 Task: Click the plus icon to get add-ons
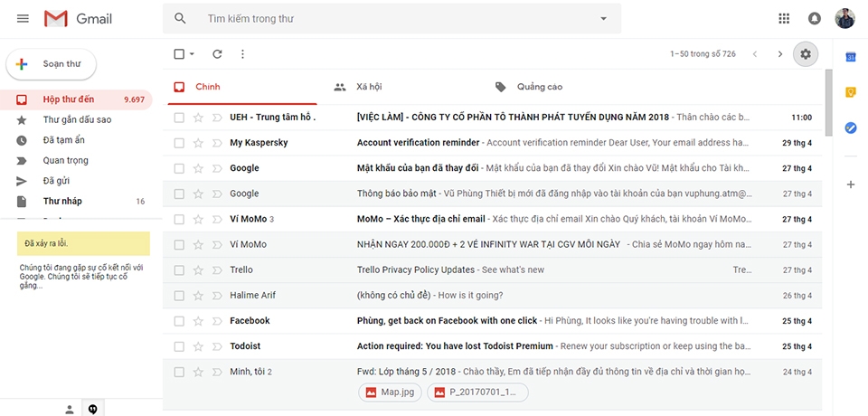coord(851,184)
